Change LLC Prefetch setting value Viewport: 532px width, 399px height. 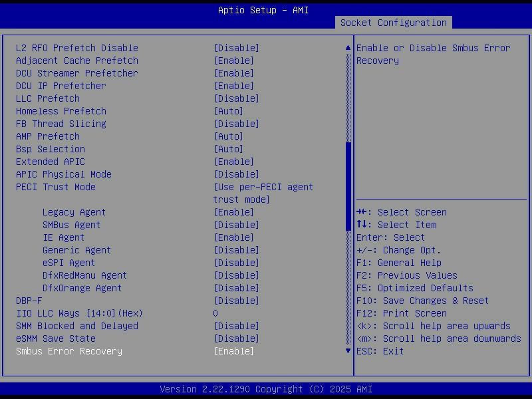tap(237, 98)
